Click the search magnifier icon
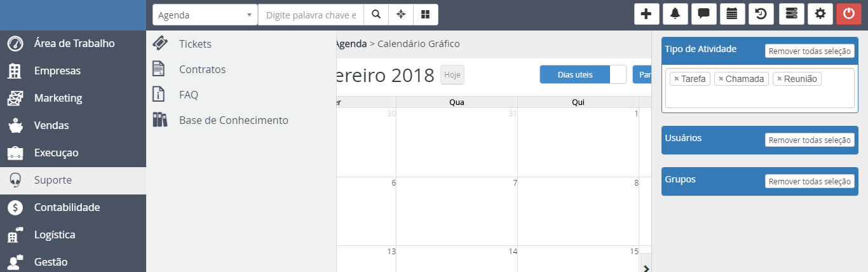The image size is (868, 272). [x=376, y=15]
